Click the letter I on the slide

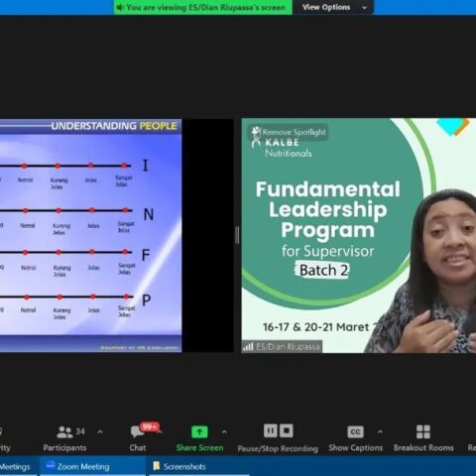pyautogui.click(x=146, y=166)
